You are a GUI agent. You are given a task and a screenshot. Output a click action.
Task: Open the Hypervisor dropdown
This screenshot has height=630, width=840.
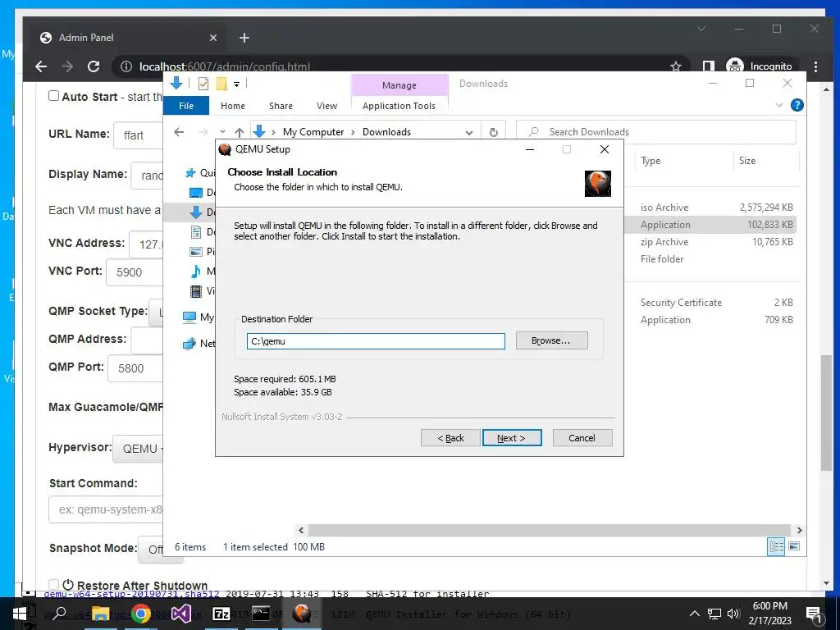tap(138, 449)
